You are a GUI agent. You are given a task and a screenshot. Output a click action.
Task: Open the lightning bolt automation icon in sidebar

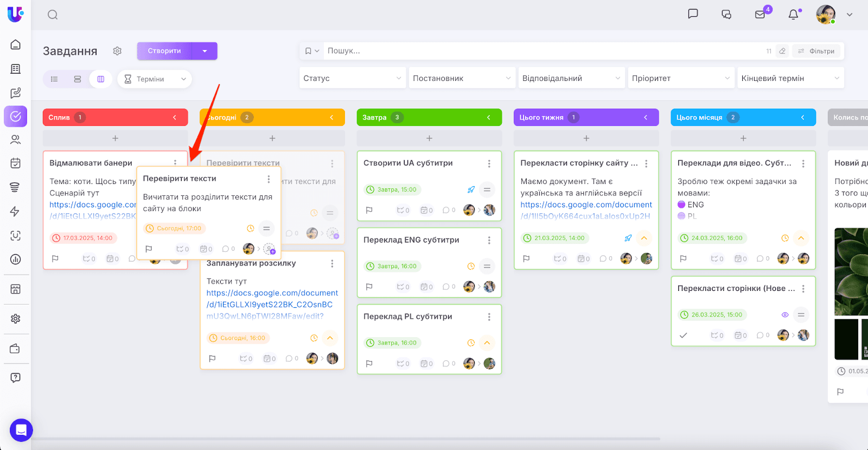[x=15, y=211]
